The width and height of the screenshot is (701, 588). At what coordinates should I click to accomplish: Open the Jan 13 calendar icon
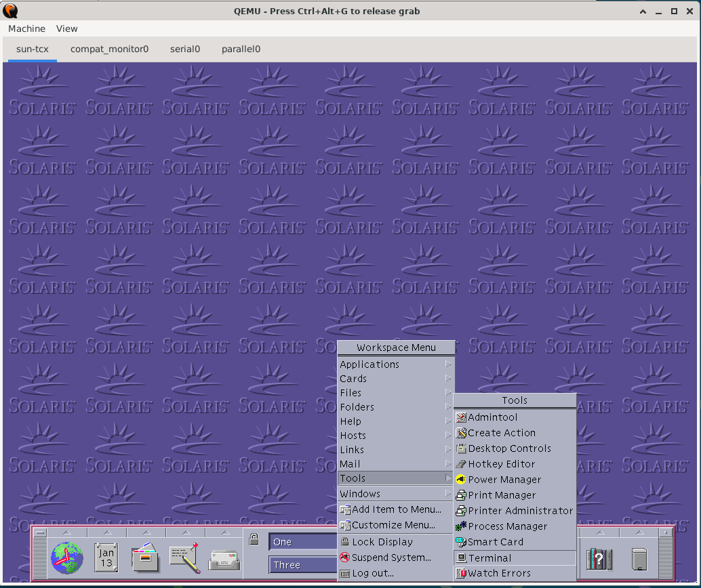[106, 558]
